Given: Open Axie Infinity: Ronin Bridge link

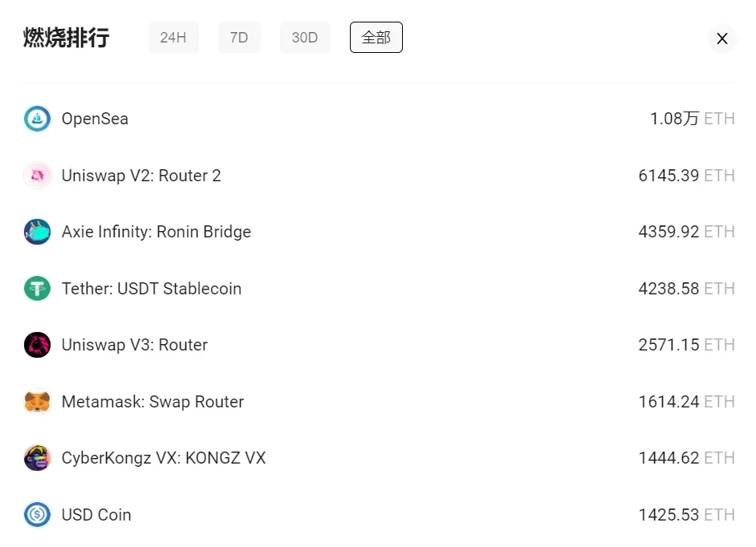Looking at the screenshot, I should tap(156, 232).
